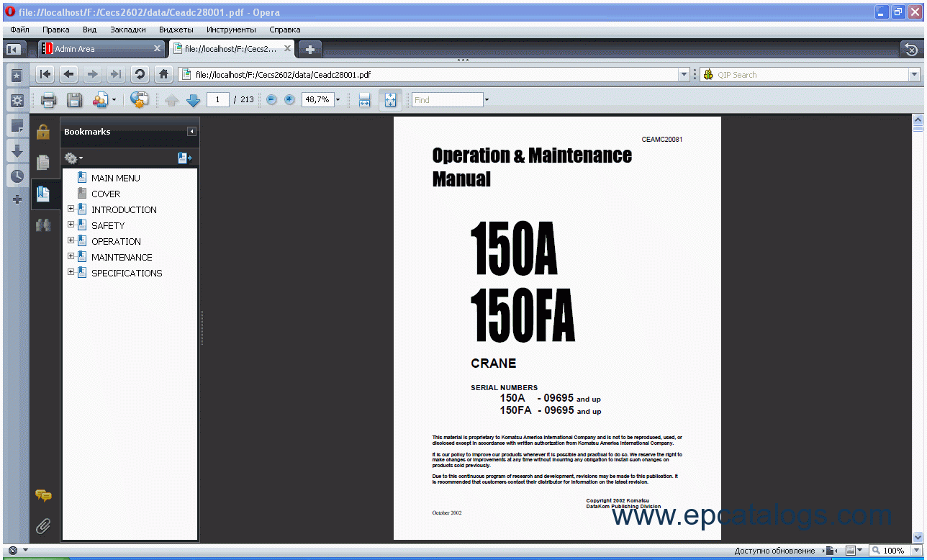Open the Downloads arrow panel in Opera sidebar

coord(17,151)
